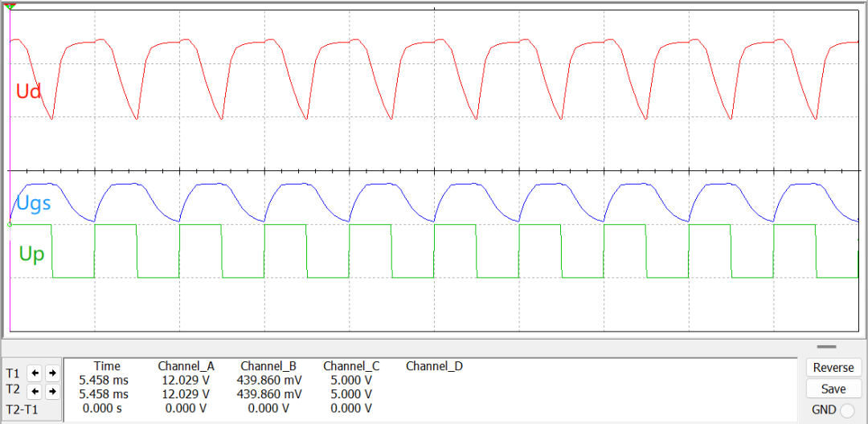
Task: Toggle the GND radio button
Action: pos(847,410)
